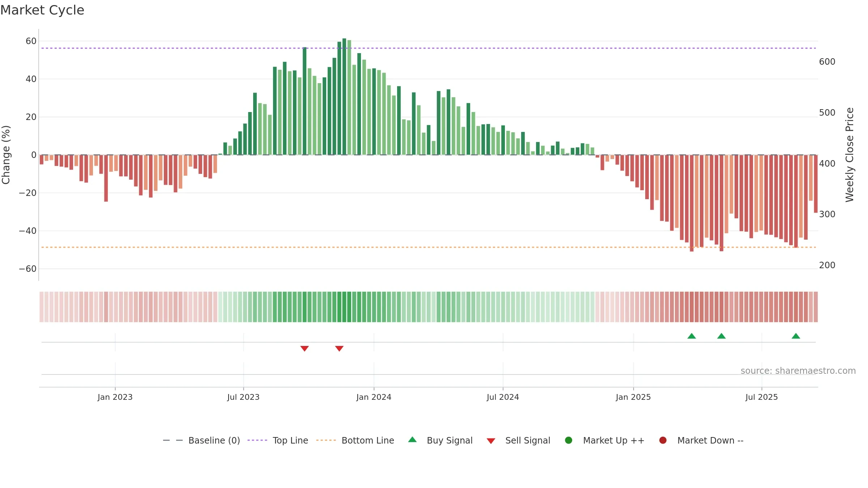
Task: Select the second buy signal marker before Jul 2025
Action: tap(722, 336)
